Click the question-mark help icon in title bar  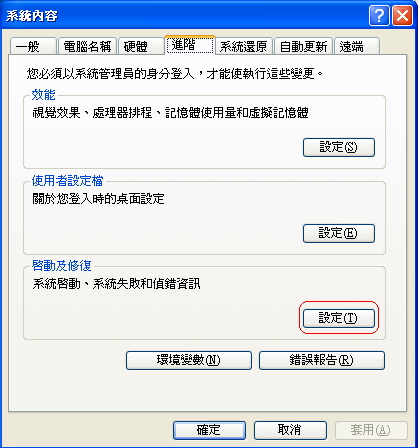[379, 16]
